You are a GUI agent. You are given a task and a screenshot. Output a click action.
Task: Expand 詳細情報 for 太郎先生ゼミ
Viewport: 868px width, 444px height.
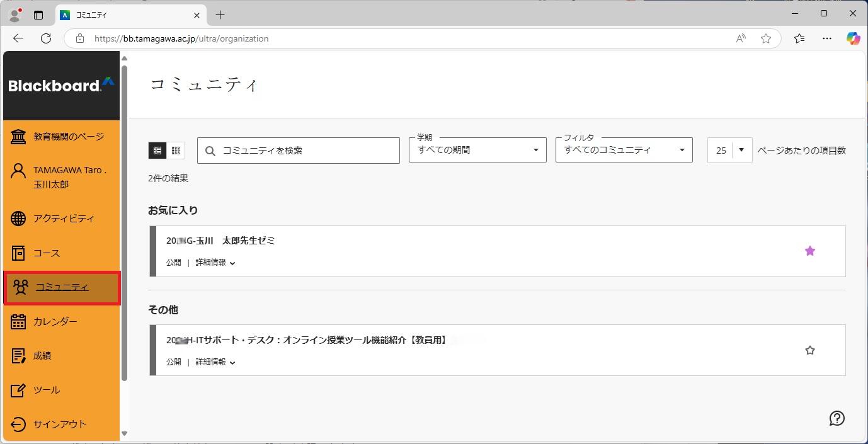[215, 263]
